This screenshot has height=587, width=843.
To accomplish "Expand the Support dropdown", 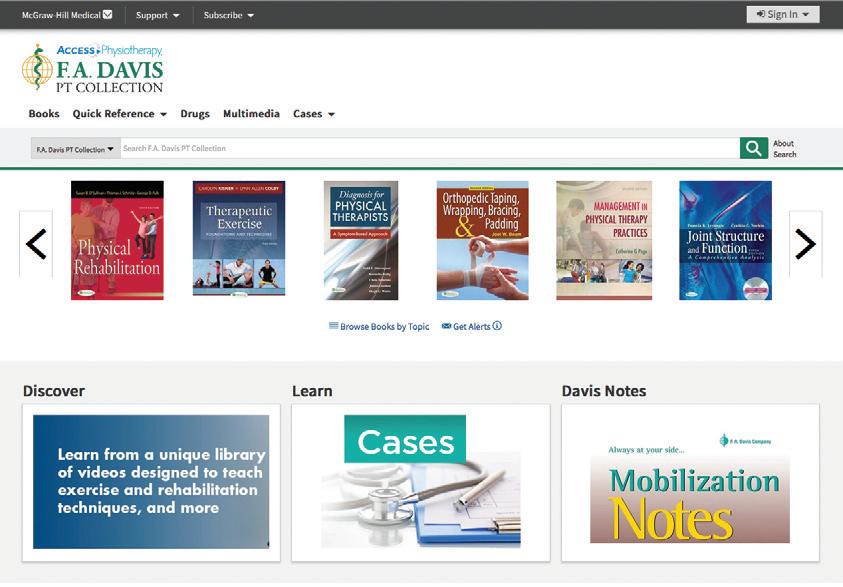I will click(158, 15).
